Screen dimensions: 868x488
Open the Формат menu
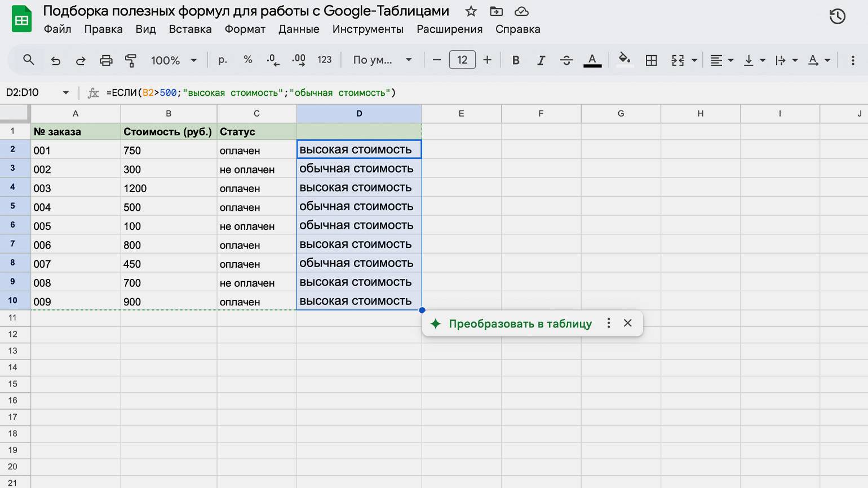pos(245,29)
